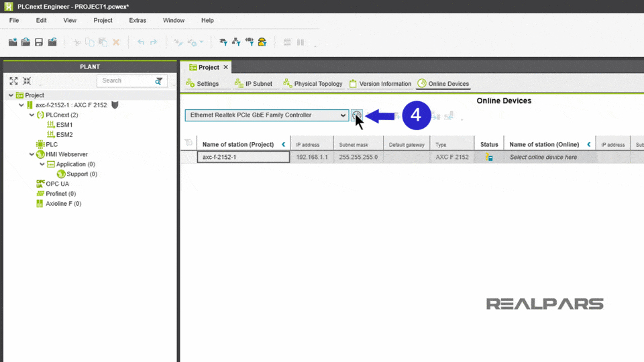Expand all nodes in the PLANT tree
Image resolution: width=644 pixels, height=362 pixels.
click(x=13, y=81)
